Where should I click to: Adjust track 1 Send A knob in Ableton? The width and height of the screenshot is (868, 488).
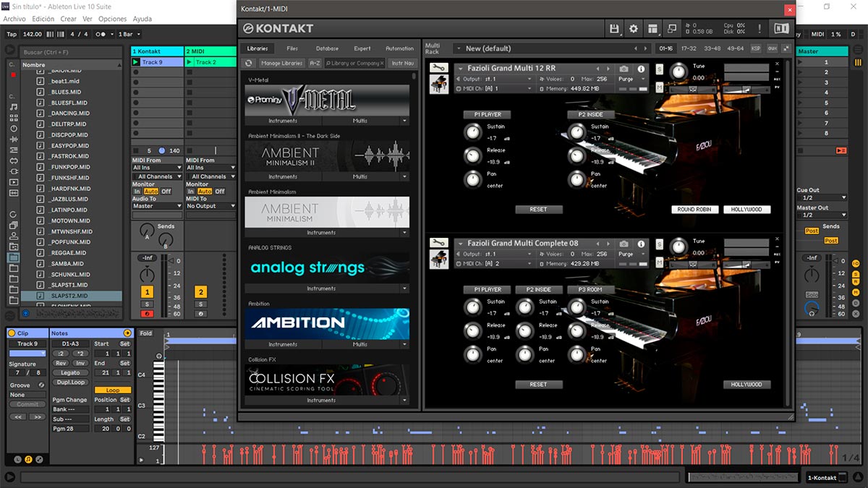147,231
